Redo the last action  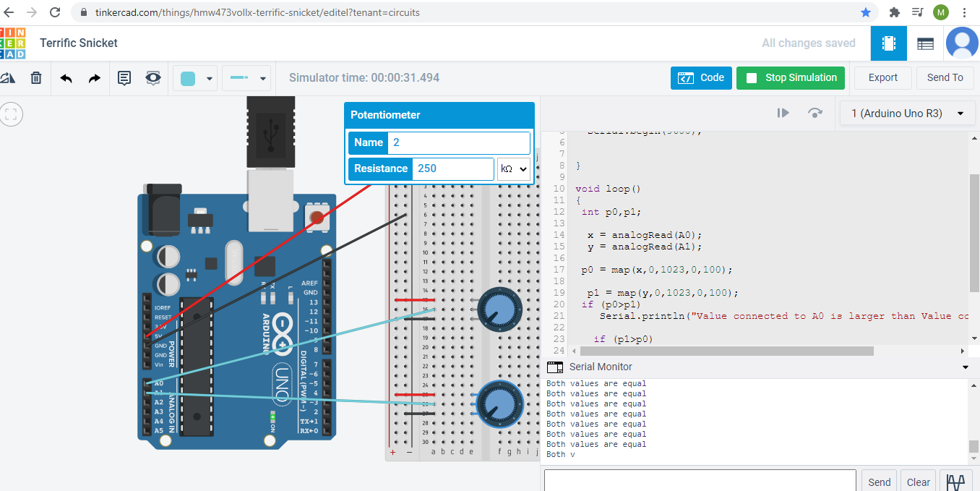click(95, 78)
